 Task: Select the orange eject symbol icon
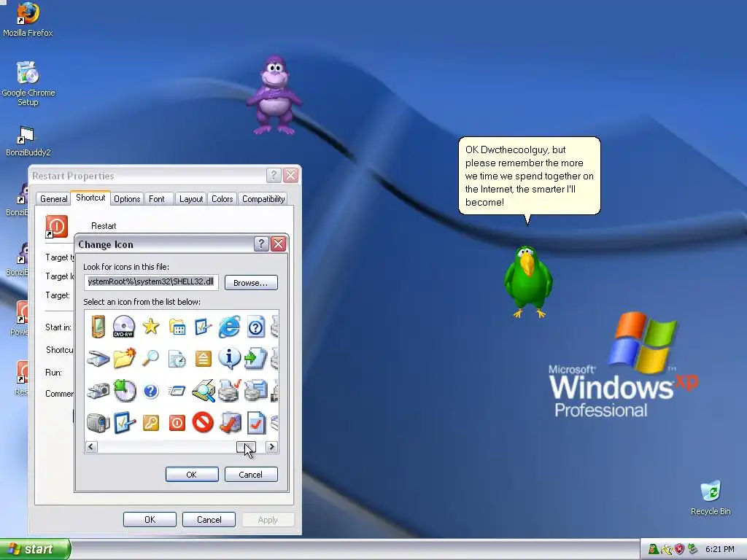[204, 359]
